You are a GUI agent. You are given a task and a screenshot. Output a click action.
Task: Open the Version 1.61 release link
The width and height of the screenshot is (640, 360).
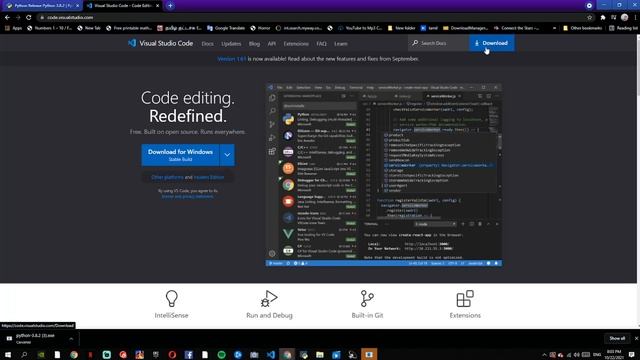231,59
